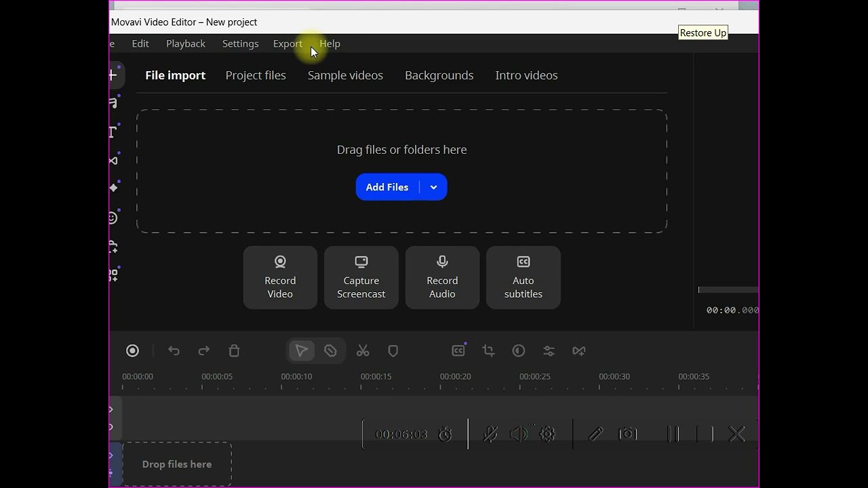Activate the Select arrow tool
The height and width of the screenshot is (488, 868).
pyautogui.click(x=301, y=350)
